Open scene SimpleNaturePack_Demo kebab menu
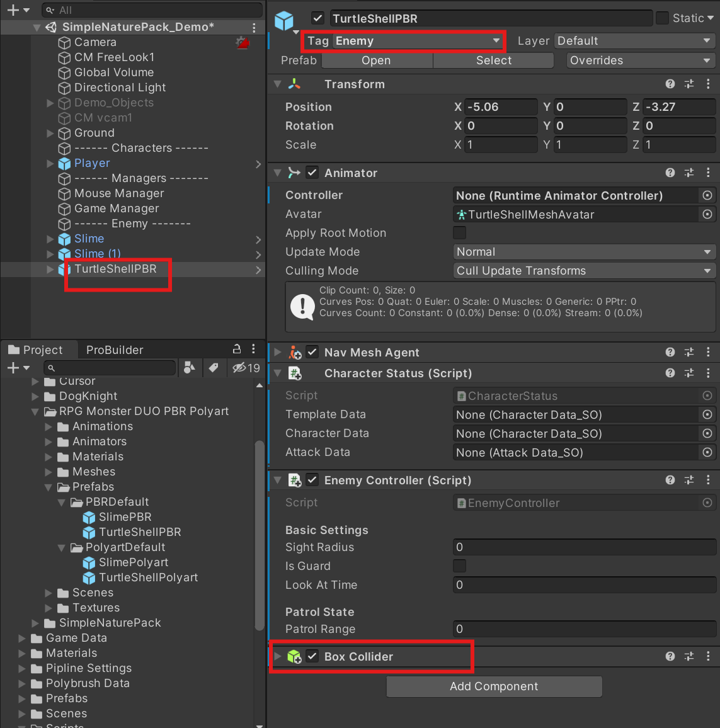 pyautogui.click(x=254, y=27)
